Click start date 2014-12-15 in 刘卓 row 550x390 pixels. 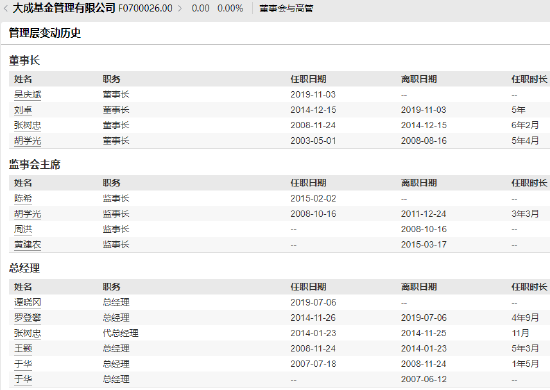(313, 110)
